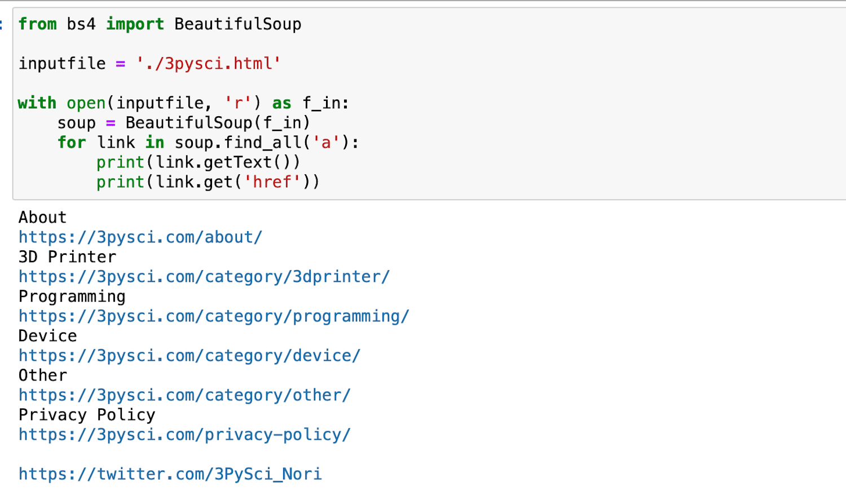
Task: Click the category/device/ output link
Action: (x=189, y=356)
